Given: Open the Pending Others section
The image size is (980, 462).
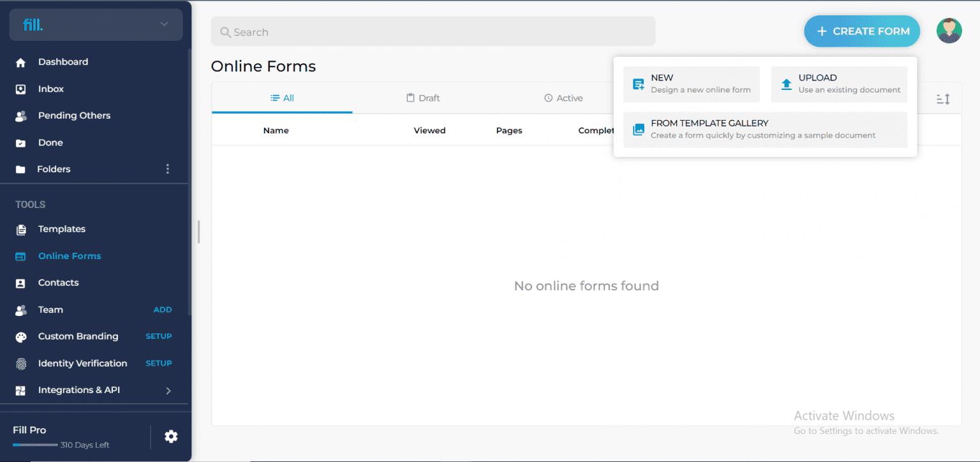Looking at the screenshot, I should coord(74,115).
